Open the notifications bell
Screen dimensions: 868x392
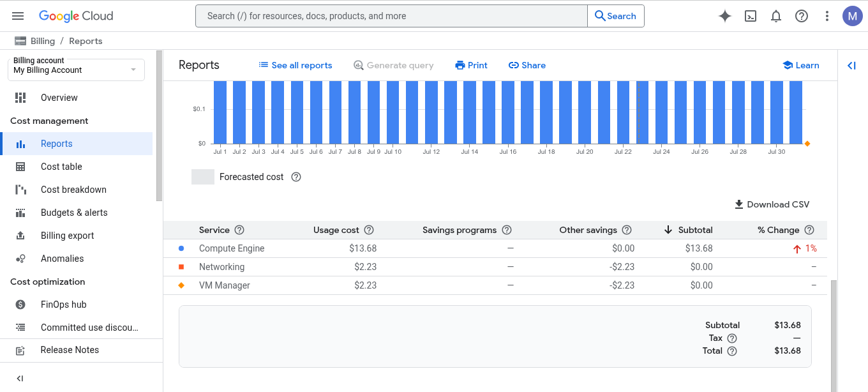coord(776,16)
